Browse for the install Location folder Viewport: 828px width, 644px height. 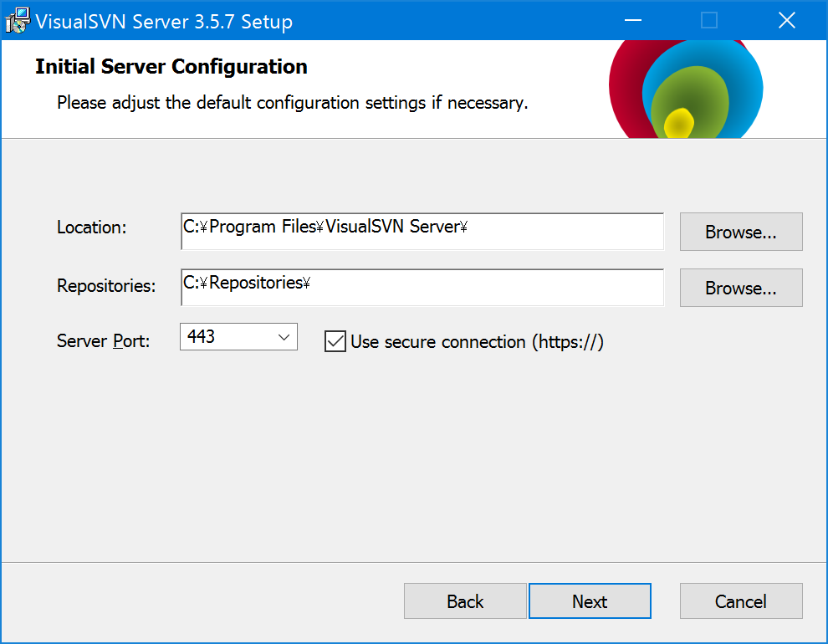pos(740,232)
